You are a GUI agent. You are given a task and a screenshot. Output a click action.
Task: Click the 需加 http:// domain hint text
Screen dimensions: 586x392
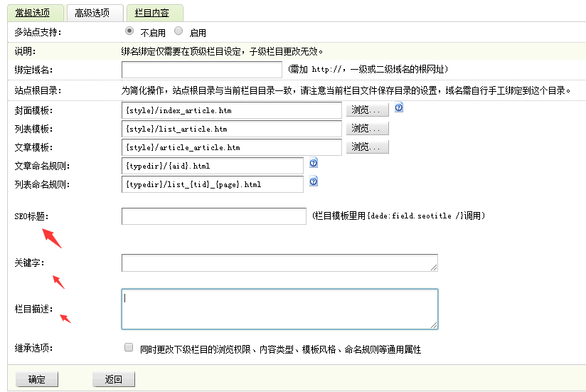pyautogui.click(x=368, y=69)
